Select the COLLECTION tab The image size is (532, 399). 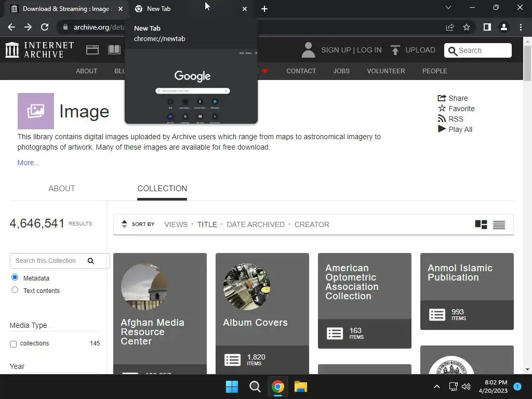[x=162, y=189]
